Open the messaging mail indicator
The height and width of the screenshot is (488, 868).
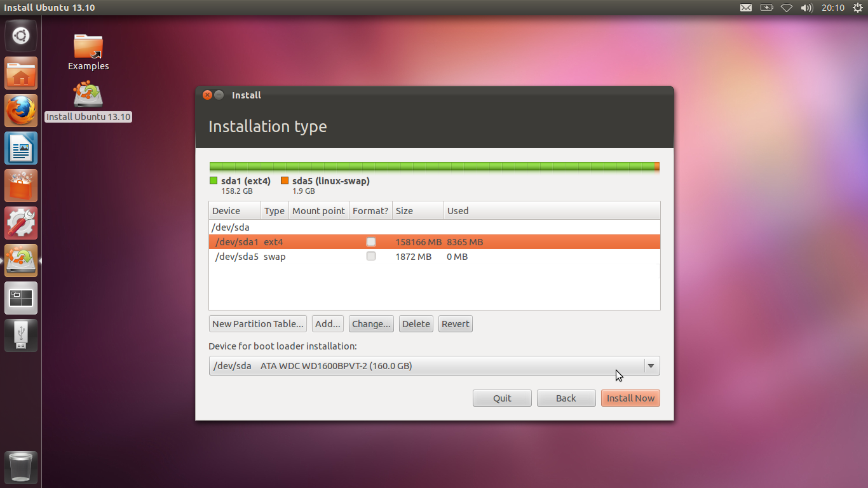[746, 8]
